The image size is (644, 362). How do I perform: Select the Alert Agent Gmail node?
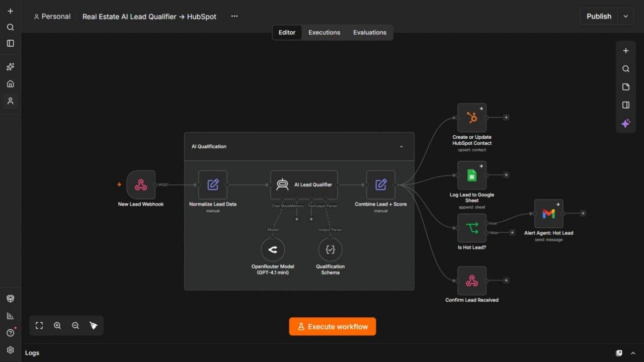point(548,213)
